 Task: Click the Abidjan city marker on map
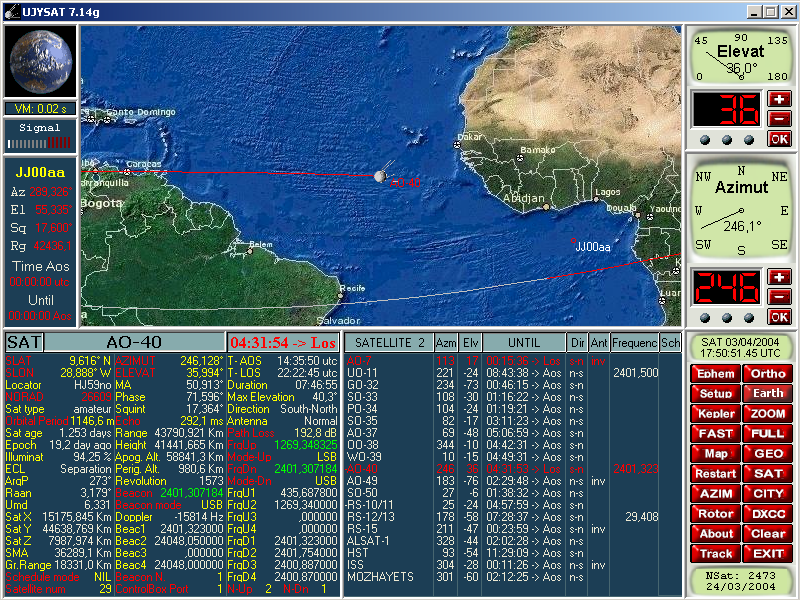pyautogui.click(x=546, y=207)
